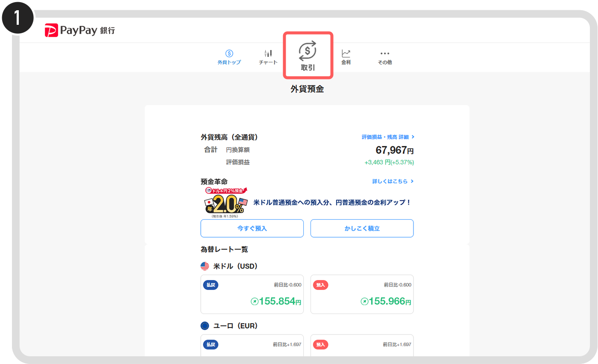Open 詳しくはこちら via its arrow
The image size is (598, 364).
coord(393,181)
